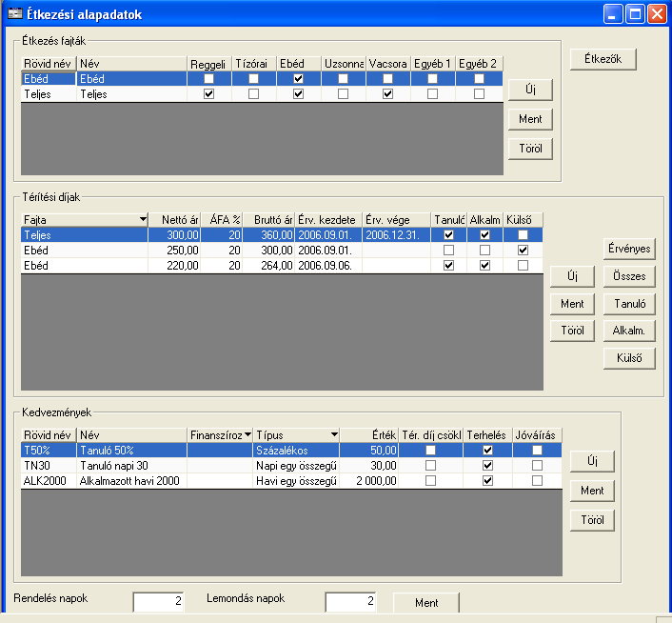Viewport: 672px width, 623px height.
Task: Minimize the Étkezési alapadatok window
Action: 613,14
